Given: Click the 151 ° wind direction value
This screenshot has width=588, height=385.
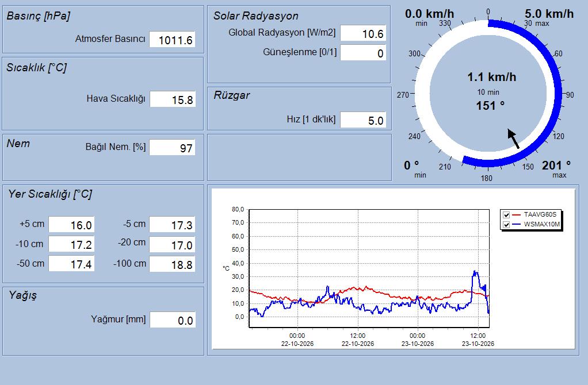Looking at the screenshot, I should point(490,106).
